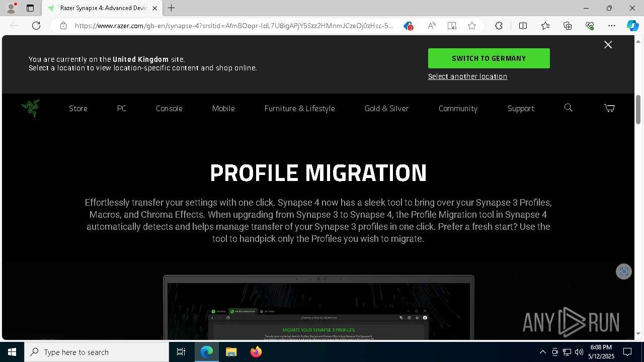Click the Edge taskbar icon
Viewport: 644px width, 362px height.
(207, 352)
